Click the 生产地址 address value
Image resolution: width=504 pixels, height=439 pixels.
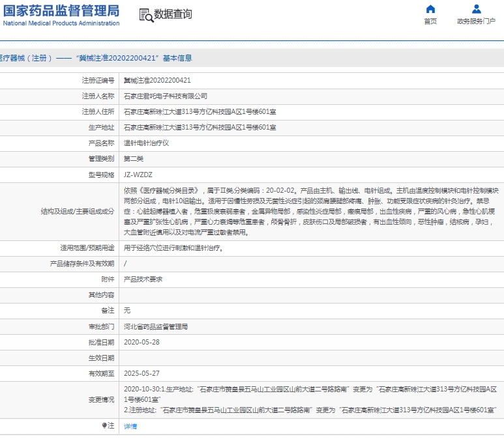point(200,128)
